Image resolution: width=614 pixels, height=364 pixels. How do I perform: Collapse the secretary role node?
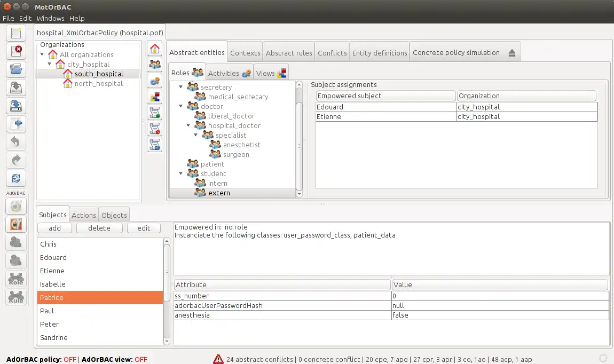[181, 87]
